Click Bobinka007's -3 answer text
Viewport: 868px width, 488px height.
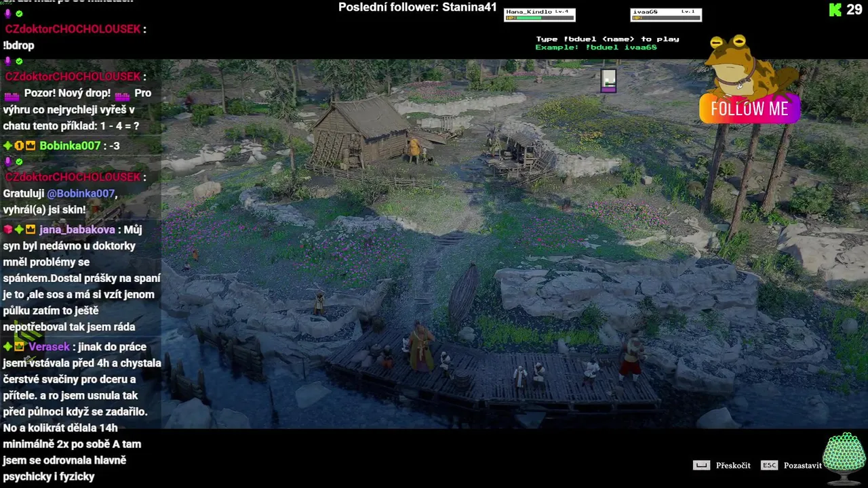coord(115,146)
